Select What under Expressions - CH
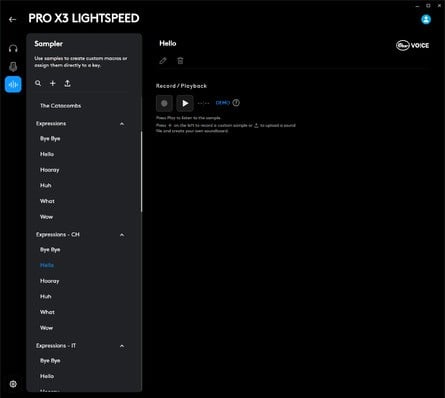 pyautogui.click(x=47, y=312)
